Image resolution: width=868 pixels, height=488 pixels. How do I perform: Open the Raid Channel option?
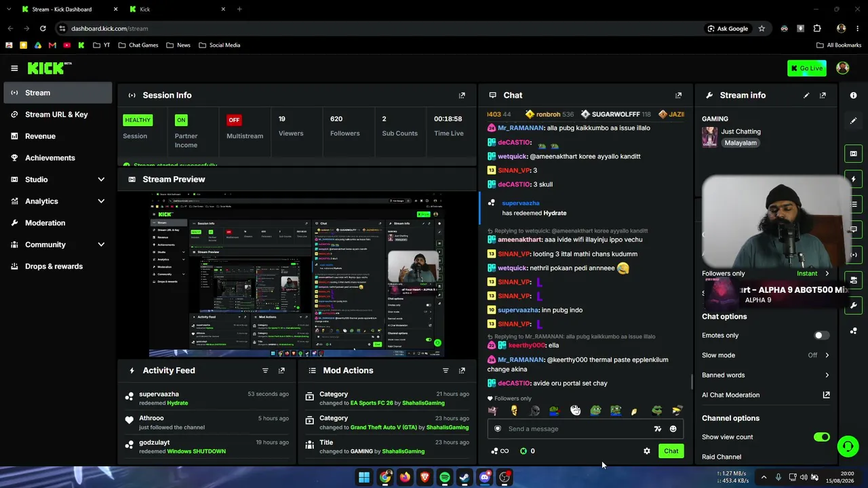[x=722, y=457]
